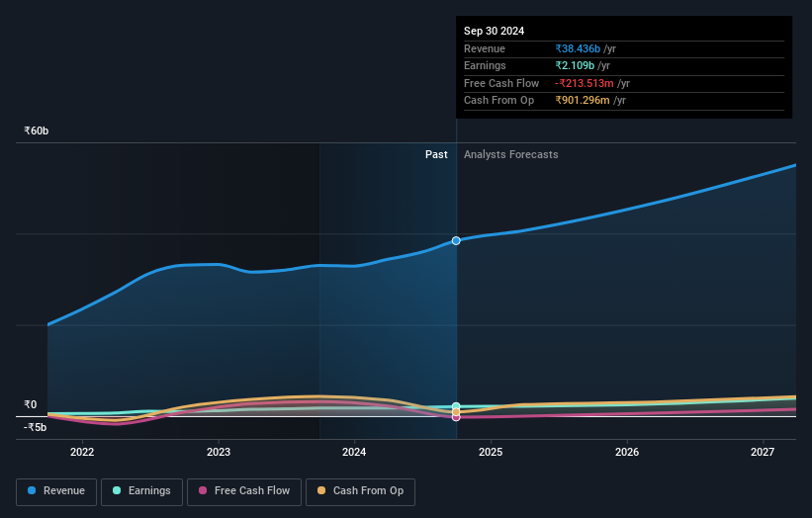Click the 2024 x-axis label
The image size is (812, 518).
(354, 453)
